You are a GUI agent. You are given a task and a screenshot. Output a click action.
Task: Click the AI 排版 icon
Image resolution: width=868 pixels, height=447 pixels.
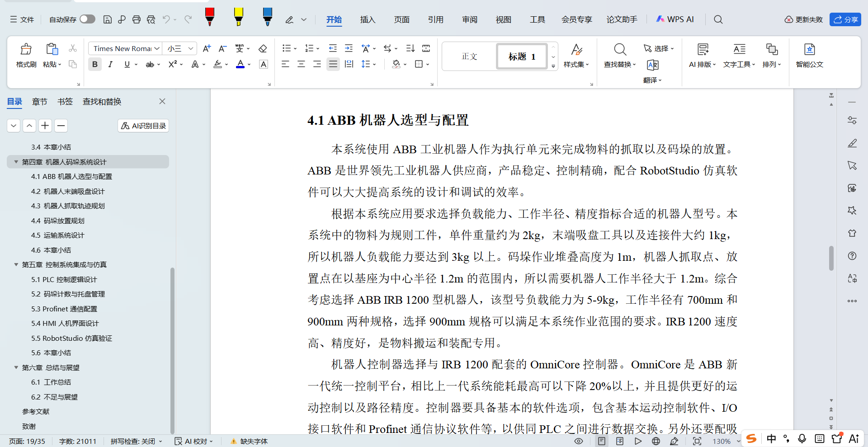[x=703, y=49]
